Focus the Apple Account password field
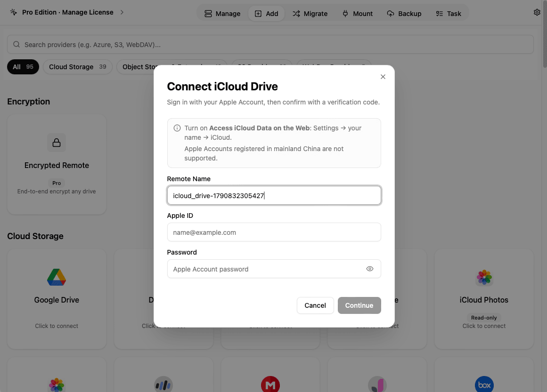Viewport: 547px width, 392px height. tap(274, 269)
